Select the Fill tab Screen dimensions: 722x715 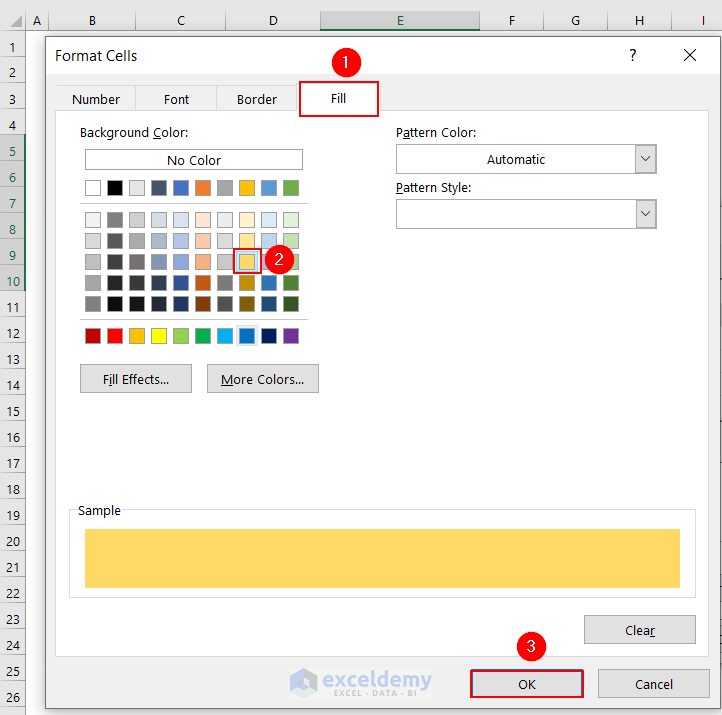tap(338, 99)
